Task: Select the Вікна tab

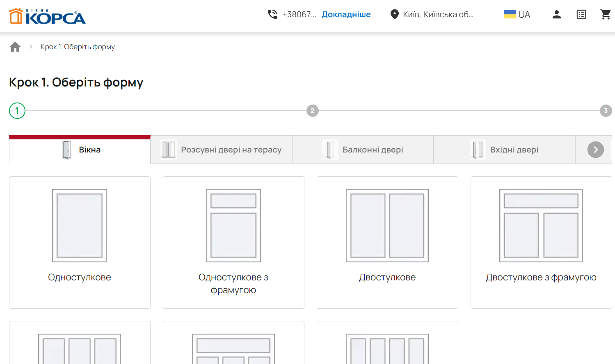Action: coord(80,150)
